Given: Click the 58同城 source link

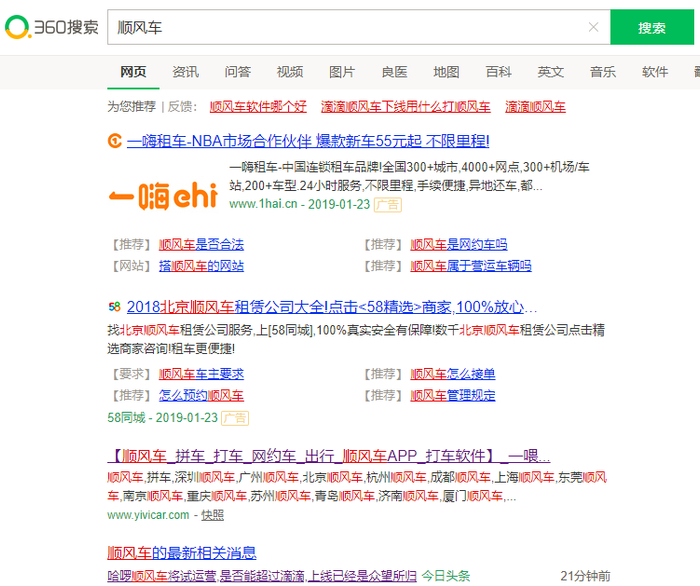Looking at the screenshot, I should click(126, 418).
